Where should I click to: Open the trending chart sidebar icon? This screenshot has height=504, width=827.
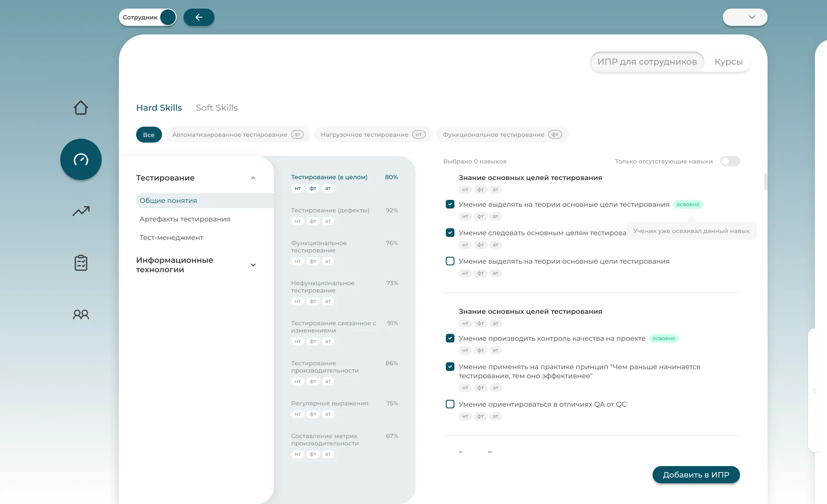click(81, 211)
